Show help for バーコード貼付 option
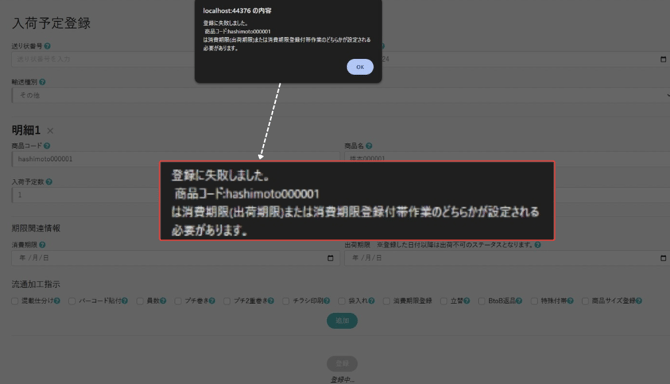The height and width of the screenshot is (384, 670). click(125, 301)
